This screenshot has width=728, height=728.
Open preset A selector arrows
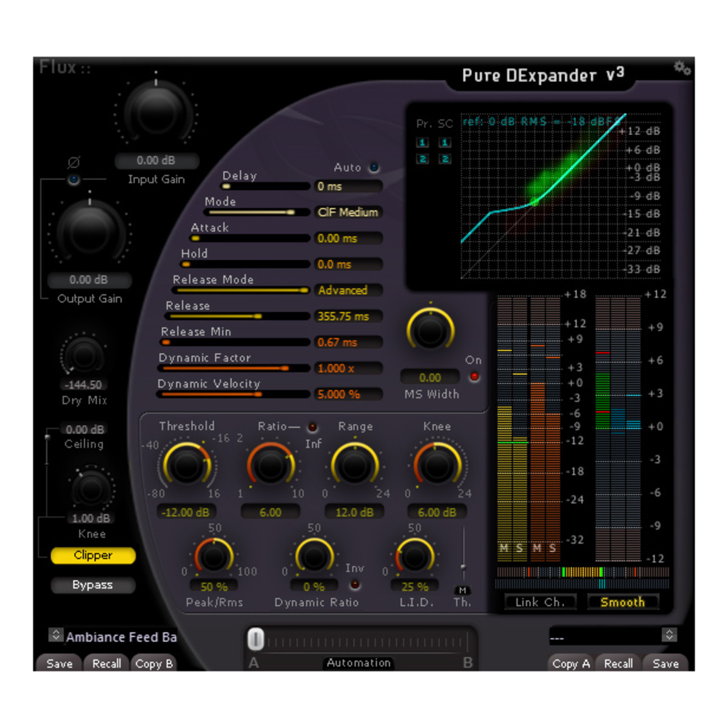[56, 635]
